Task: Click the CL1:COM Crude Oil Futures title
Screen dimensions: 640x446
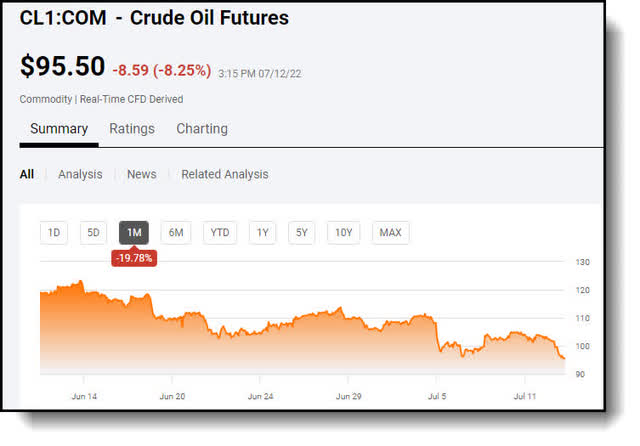Action: point(154,18)
